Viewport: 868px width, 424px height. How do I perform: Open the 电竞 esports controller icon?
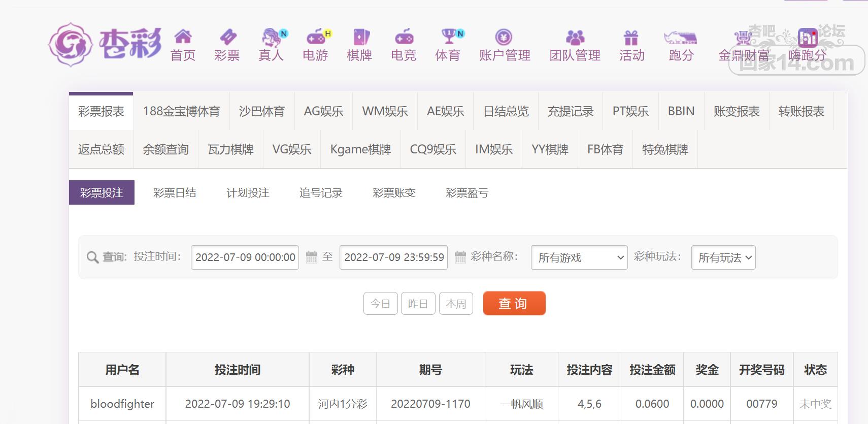tap(404, 37)
